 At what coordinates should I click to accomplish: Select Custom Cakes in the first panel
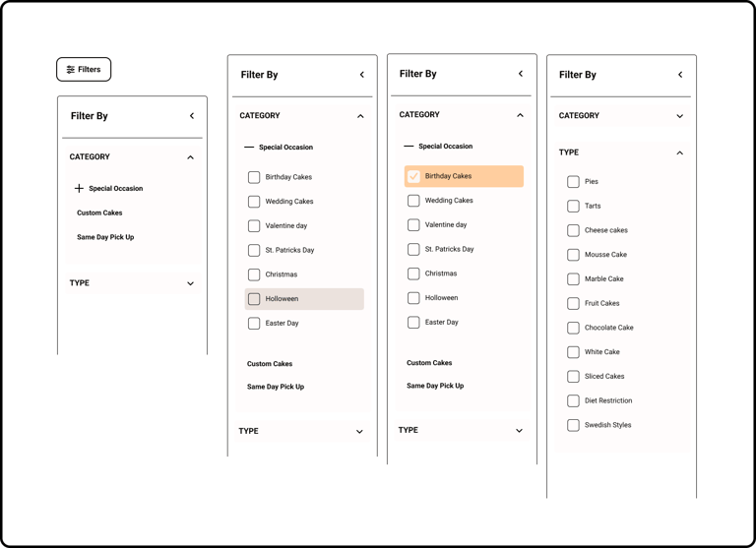(x=99, y=213)
